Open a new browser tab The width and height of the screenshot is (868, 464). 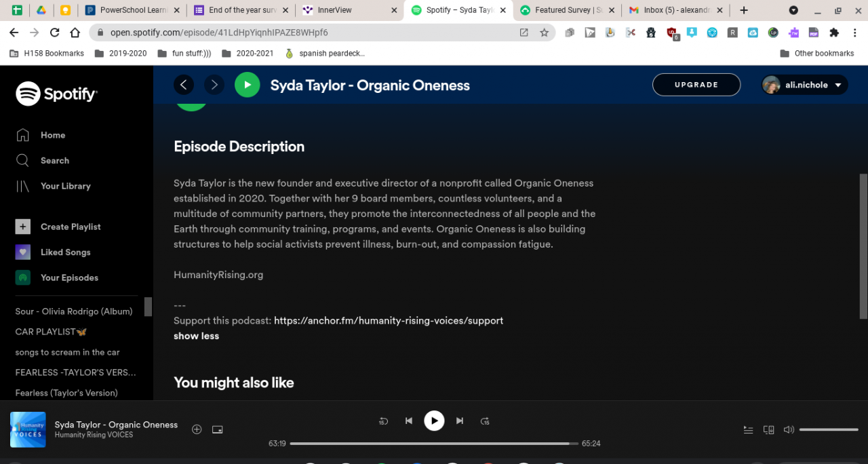coord(744,10)
